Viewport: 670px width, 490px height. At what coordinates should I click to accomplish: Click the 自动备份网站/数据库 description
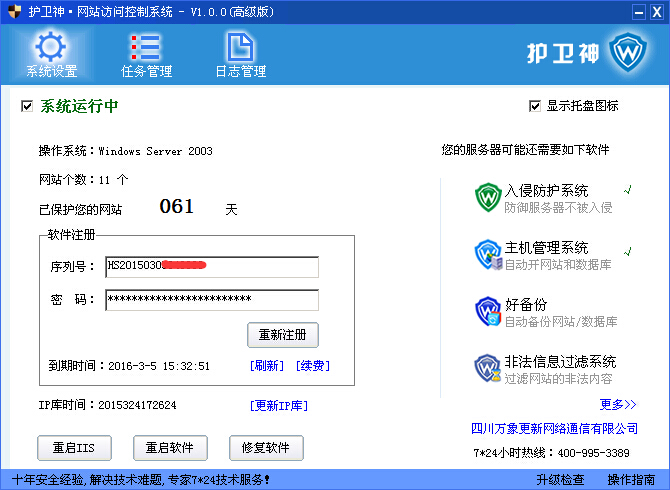tap(561, 322)
